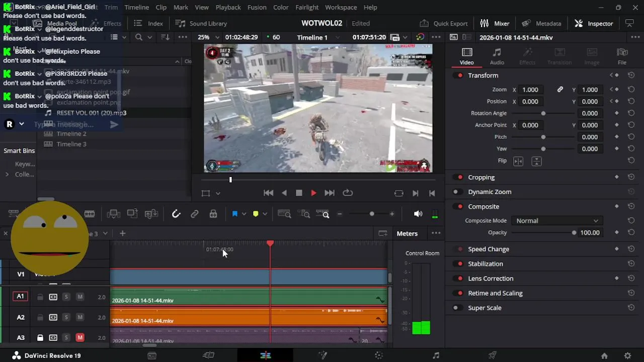644x362 pixels.
Task: Click the link icon between the Zoom X and Y fields
Action: click(560, 89)
